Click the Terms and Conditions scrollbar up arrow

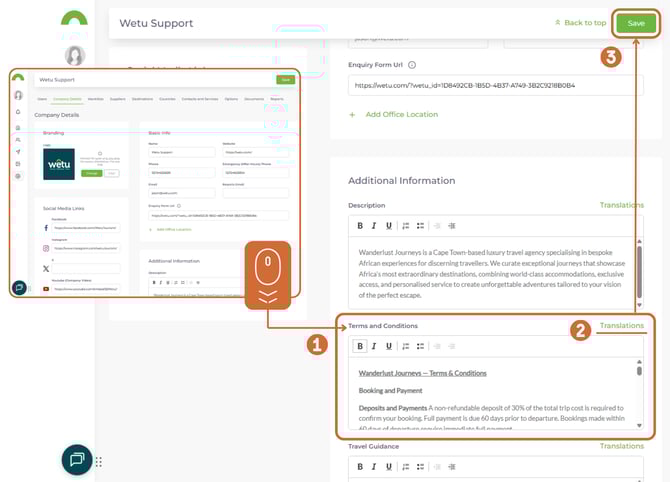coord(639,362)
